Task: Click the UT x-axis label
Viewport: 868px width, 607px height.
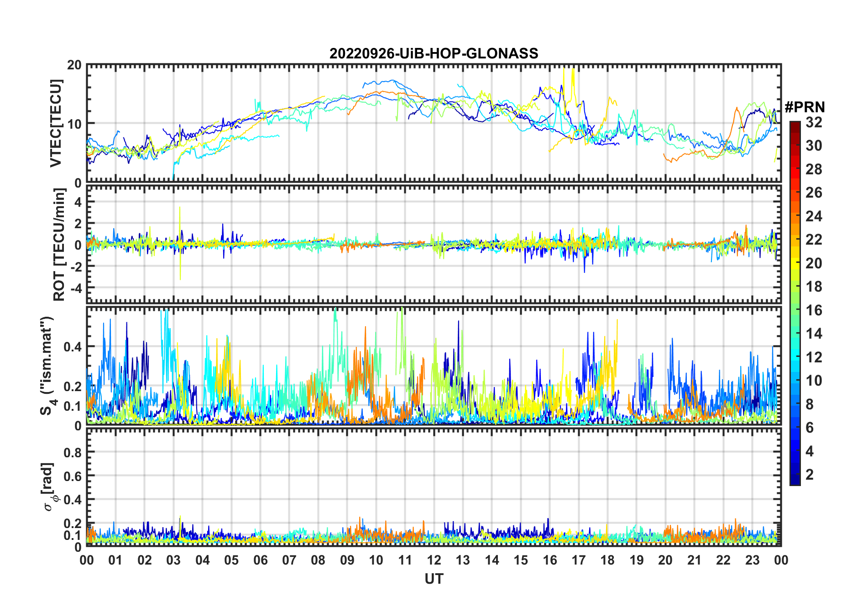Action: (x=434, y=579)
